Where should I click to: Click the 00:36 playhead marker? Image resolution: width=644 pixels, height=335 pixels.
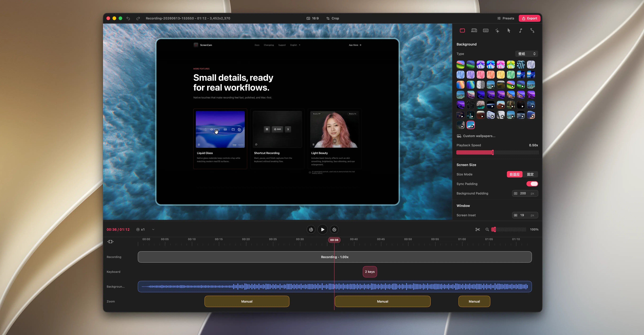[x=334, y=240]
